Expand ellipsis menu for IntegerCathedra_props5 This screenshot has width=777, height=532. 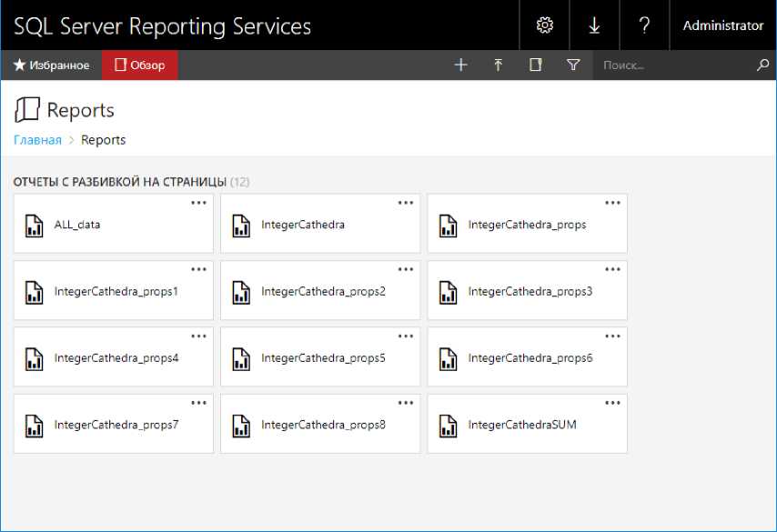tap(406, 336)
